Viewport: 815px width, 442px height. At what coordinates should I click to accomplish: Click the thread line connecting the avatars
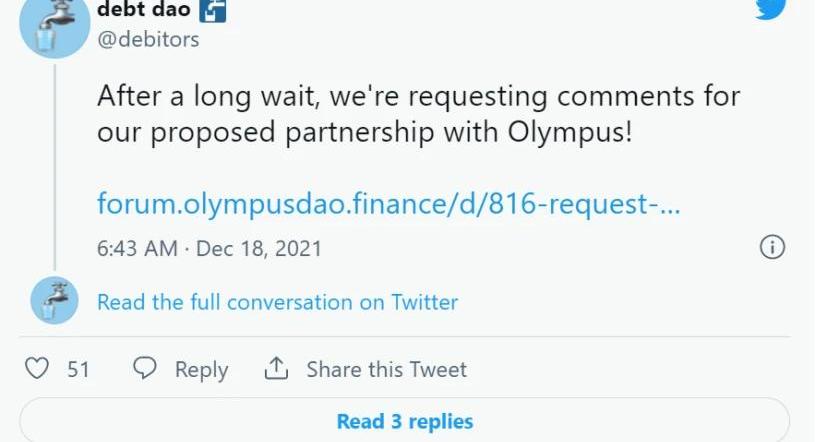pyautogui.click(x=54, y=168)
